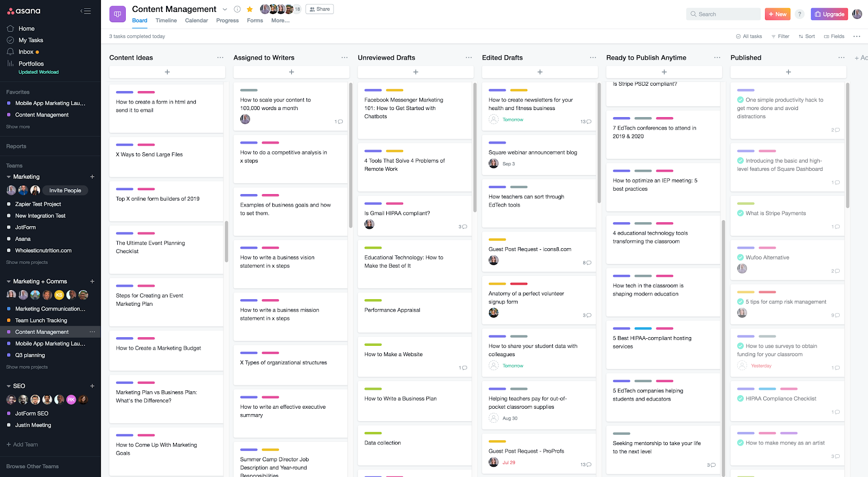Switch to the Timeline tab
This screenshot has width=868, height=477.
pyautogui.click(x=166, y=21)
